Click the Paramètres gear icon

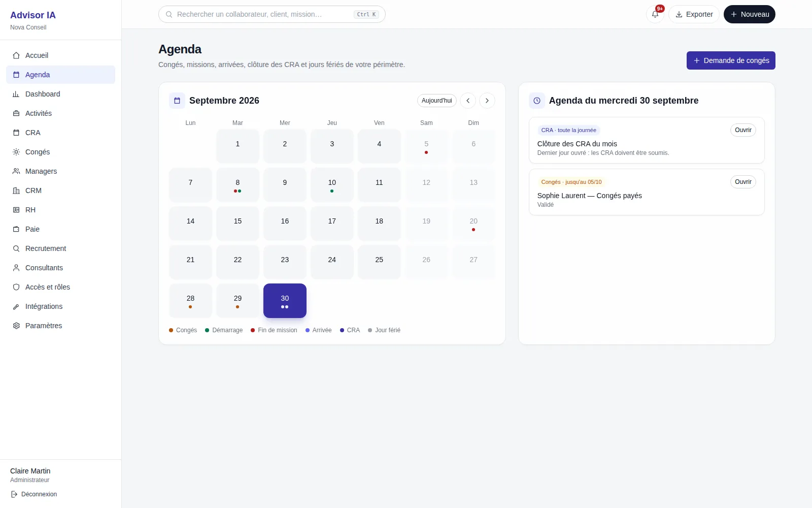[x=16, y=326]
